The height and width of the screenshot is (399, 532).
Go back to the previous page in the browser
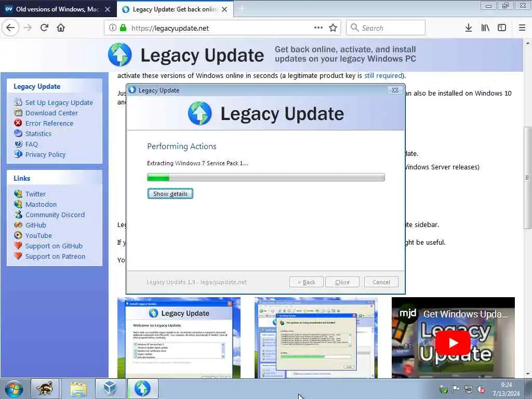(10, 28)
